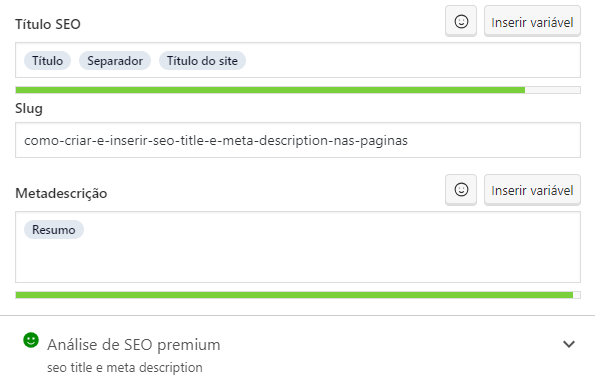Select the Resumo variable tag
The width and height of the screenshot is (595, 387).
coord(54,230)
